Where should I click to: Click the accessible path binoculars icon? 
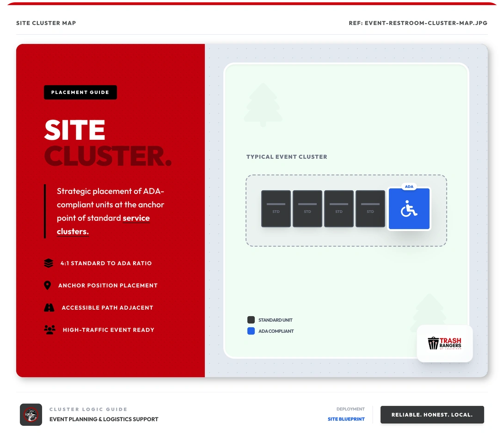(x=48, y=307)
